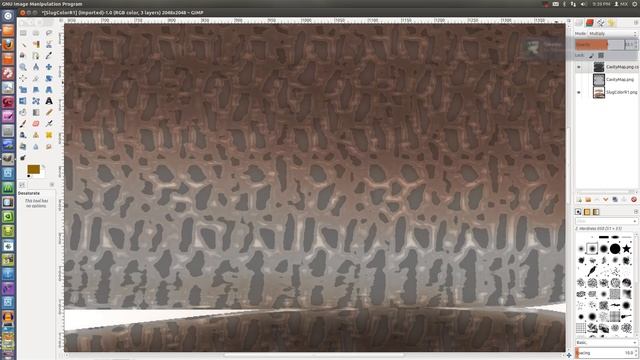Image resolution: width=640 pixels, height=360 pixels.
Task: Select the Zoom magnifier tool
Action: click(x=23, y=67)
